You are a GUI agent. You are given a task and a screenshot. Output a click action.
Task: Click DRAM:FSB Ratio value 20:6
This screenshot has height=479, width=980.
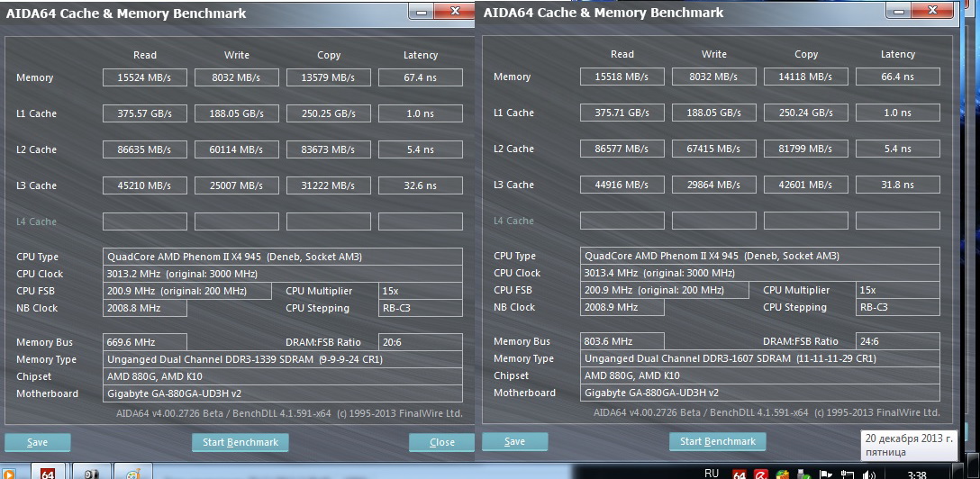420,342
